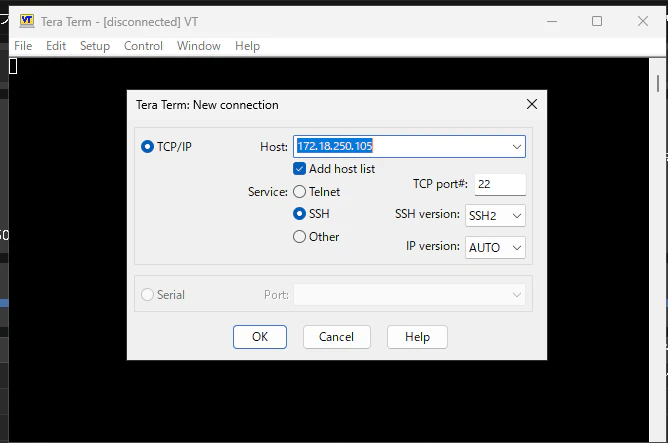This screenshot has height=443, width=668.
Task: Open the File menu
Action: (23, 46)
